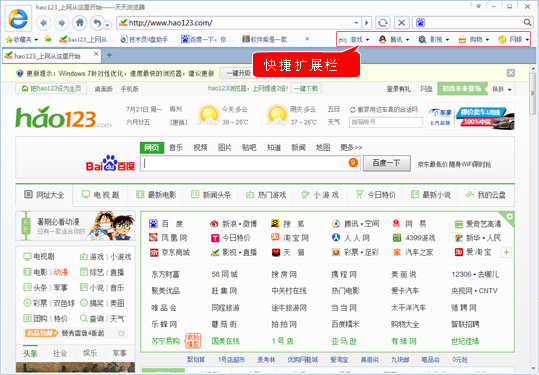Click the 一键升级 upgrade button
539x375 pixels.
(237, 73)
